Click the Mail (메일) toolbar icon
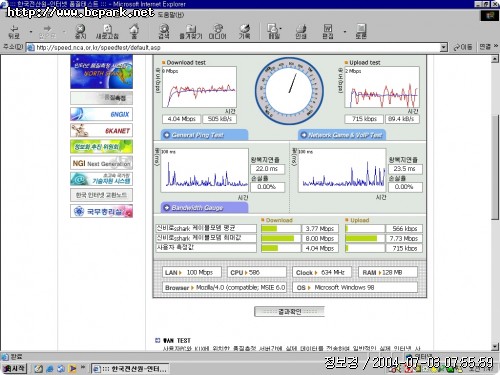500x375 pixels. point(273,32)
